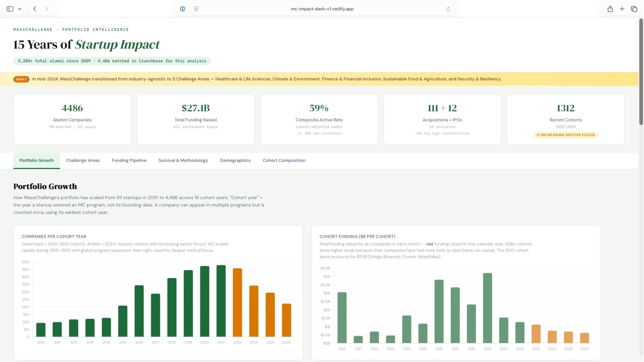The width and height of the screenshot is (644, 362).
Task: Click the 2022 amber bar in companies chart
Action: (237, 303)
